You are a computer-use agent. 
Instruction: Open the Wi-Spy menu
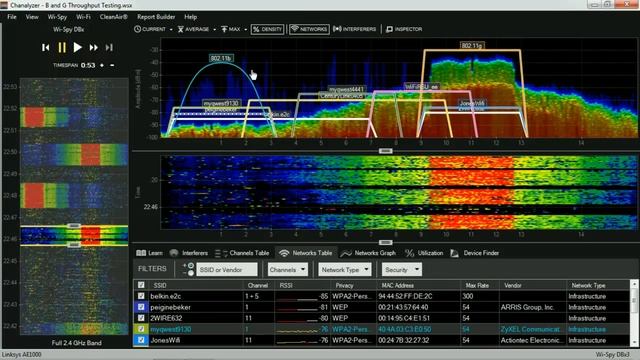coord(57,17)
